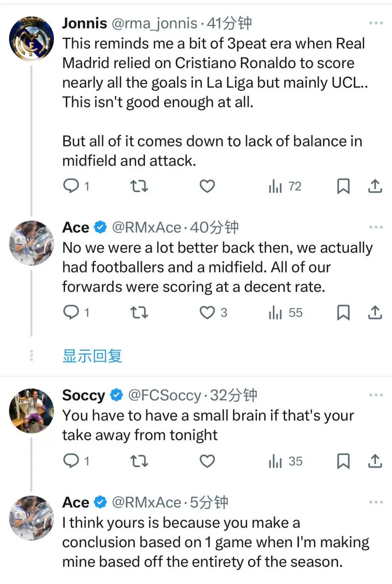Open reply on Ace's 40-minute tweet
Viewport: 392px width, 584px height.
72,313
